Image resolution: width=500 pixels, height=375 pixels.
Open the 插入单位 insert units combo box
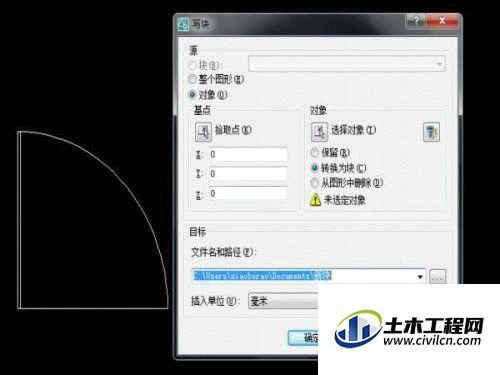click(283, 301)
